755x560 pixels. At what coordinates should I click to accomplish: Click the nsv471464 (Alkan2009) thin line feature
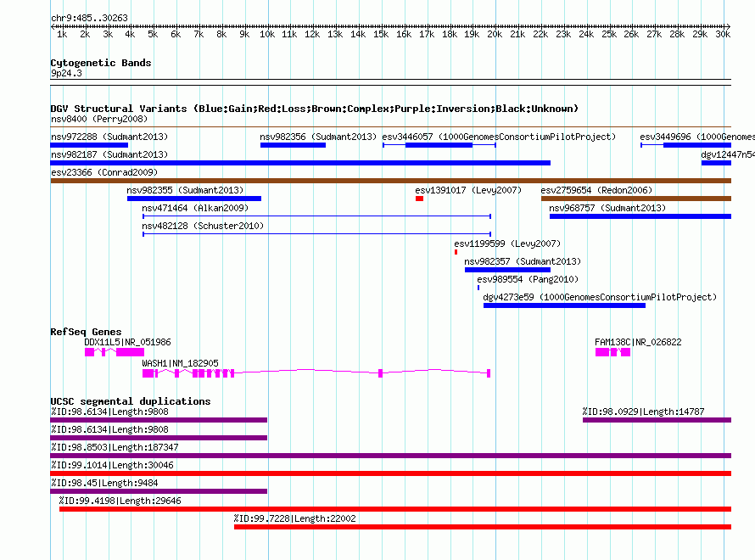click(x=316, y=216)
